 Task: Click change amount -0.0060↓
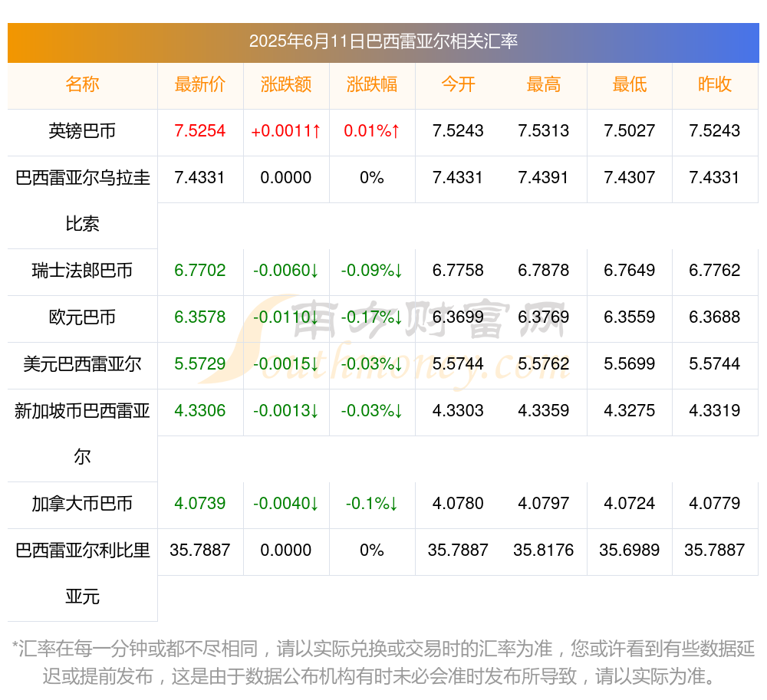coord(286,271)
